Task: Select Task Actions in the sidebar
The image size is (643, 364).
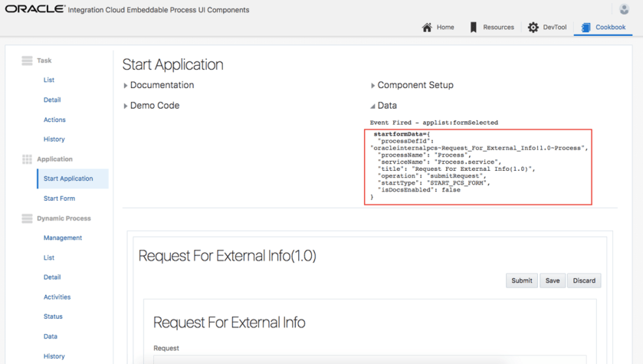Action: [54, 120]
